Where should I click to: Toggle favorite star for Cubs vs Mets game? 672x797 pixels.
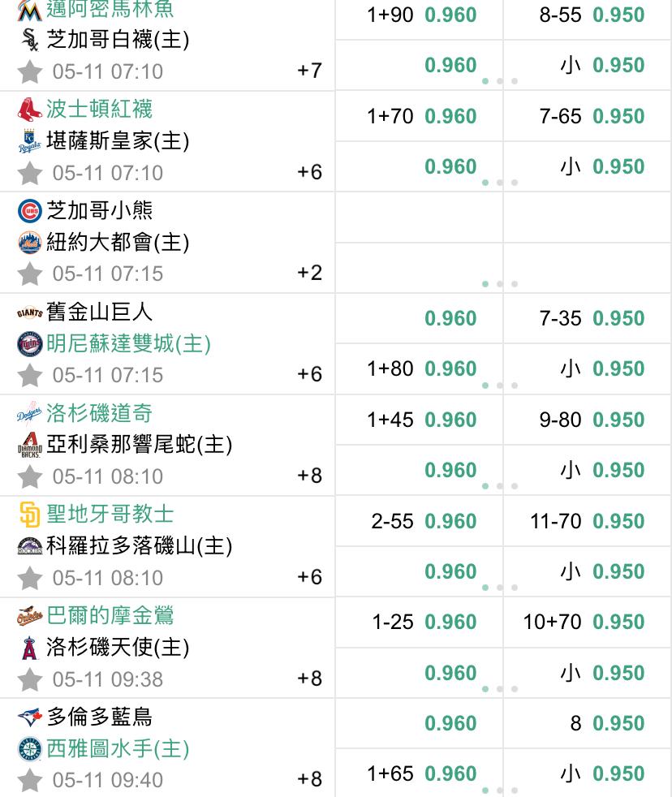tap(29, 274)
